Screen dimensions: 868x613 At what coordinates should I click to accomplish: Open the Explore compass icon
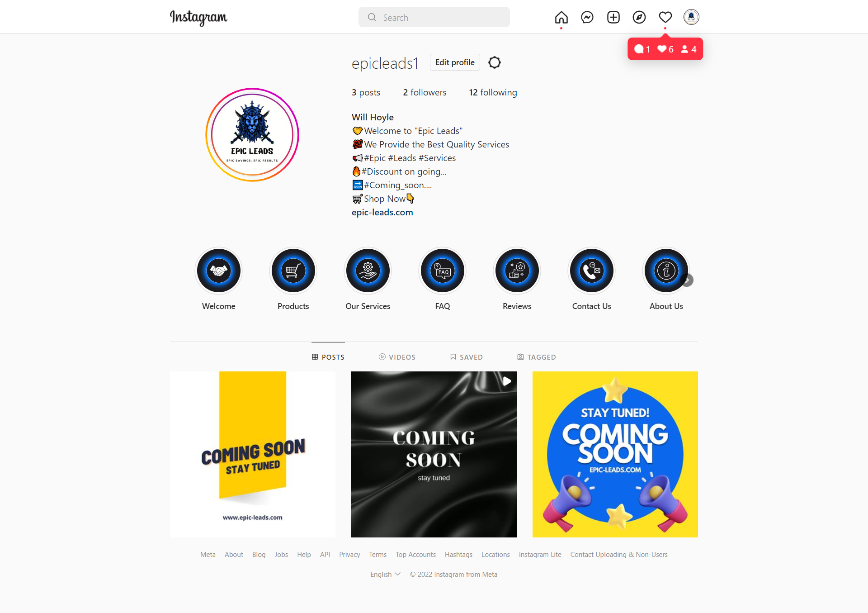[x=639, y=18]
